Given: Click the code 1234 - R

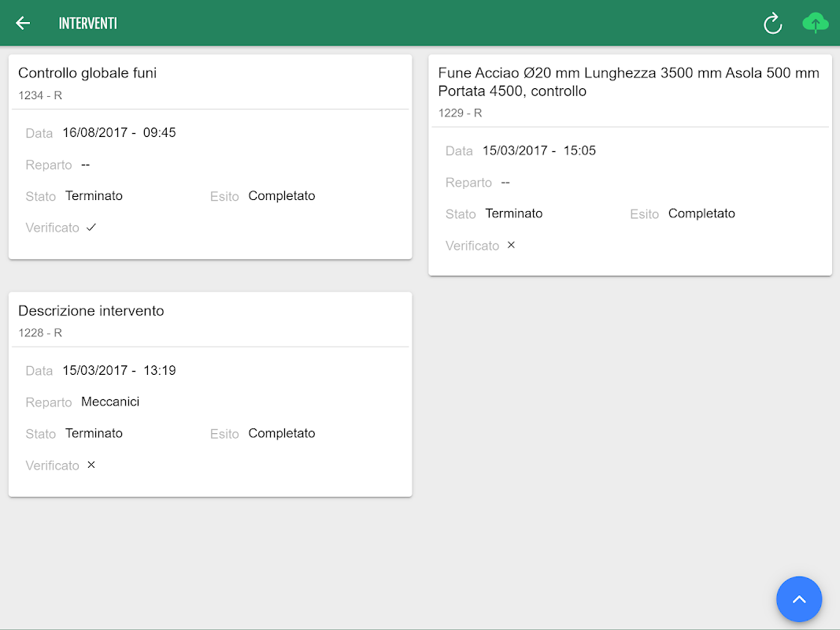Looking at the screenshot, I should point(40,95).
